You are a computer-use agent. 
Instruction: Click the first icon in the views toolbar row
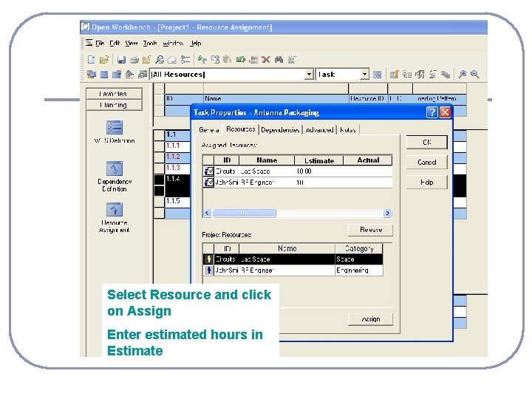pyautogui.click(x=92, y=75)
